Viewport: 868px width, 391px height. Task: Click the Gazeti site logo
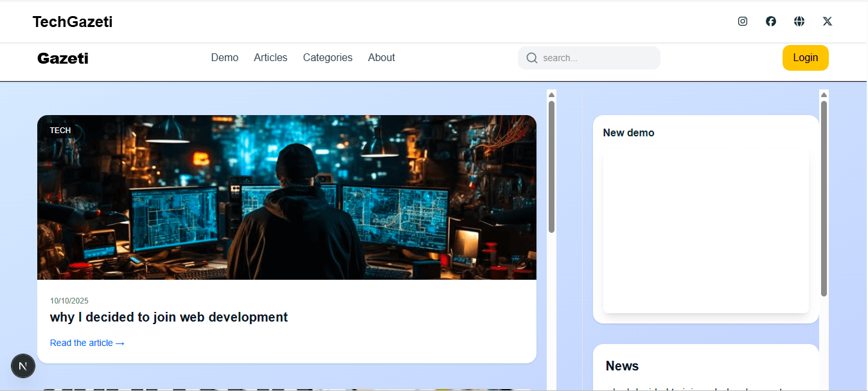coord(62,58)
